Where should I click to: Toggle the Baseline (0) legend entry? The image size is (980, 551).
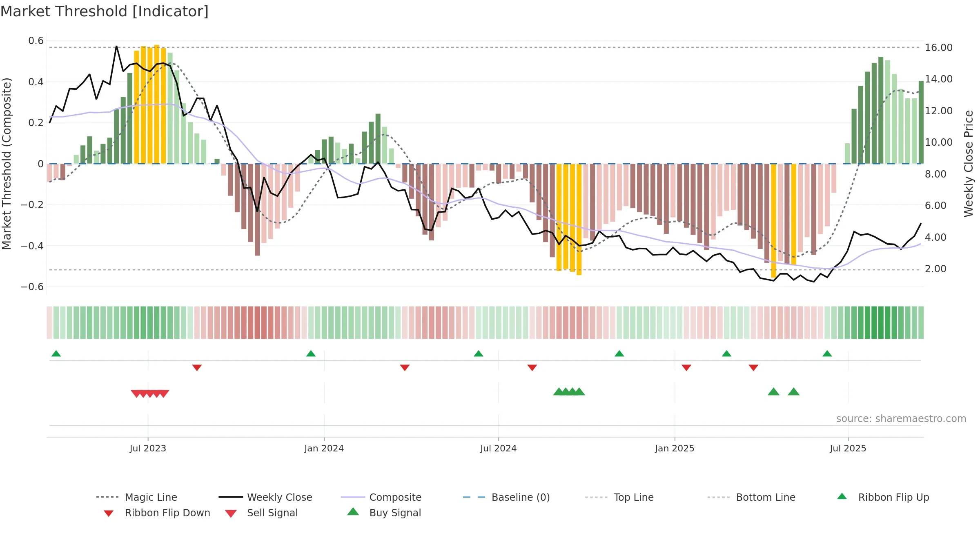[x=506, y=497]
